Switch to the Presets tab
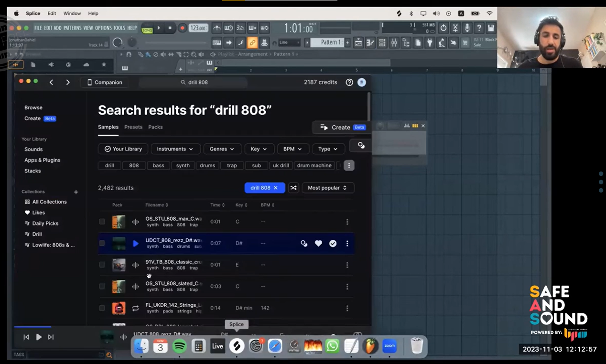This screenshot has width=606, height=364. pos(133,127)
